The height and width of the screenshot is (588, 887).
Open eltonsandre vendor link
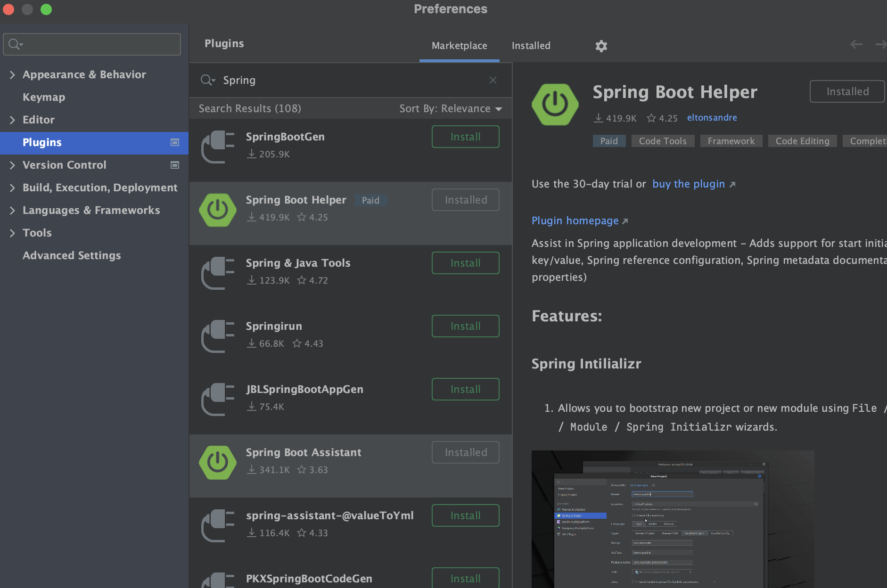(712, 118)
